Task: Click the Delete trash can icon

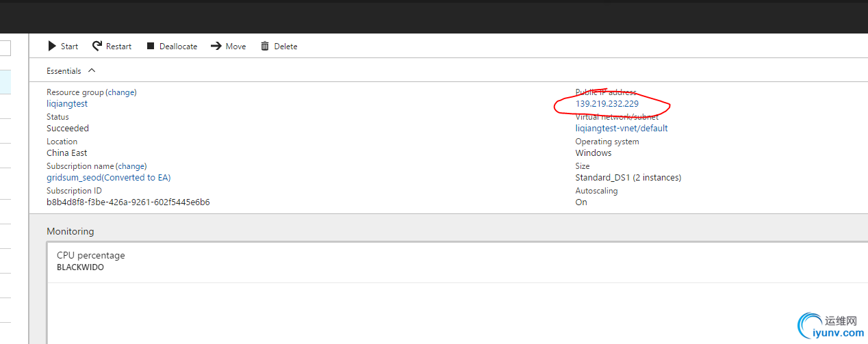Action: click(265, 47)
